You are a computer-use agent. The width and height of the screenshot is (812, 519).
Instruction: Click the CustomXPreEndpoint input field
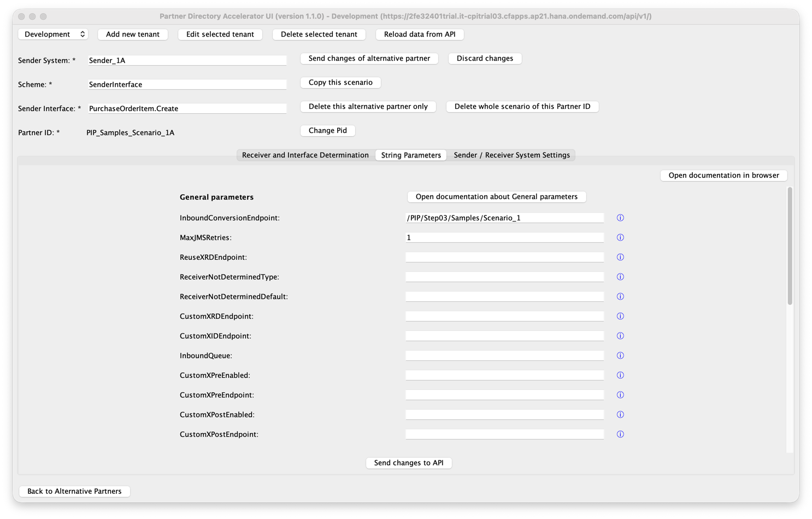pyautogui.click(x=505, y=395)
